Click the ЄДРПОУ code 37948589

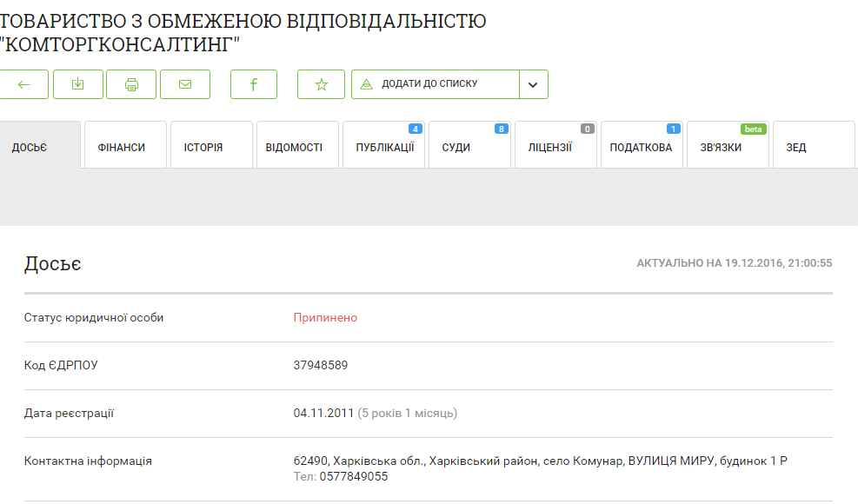pyautogui.click(x=321, y=365)
